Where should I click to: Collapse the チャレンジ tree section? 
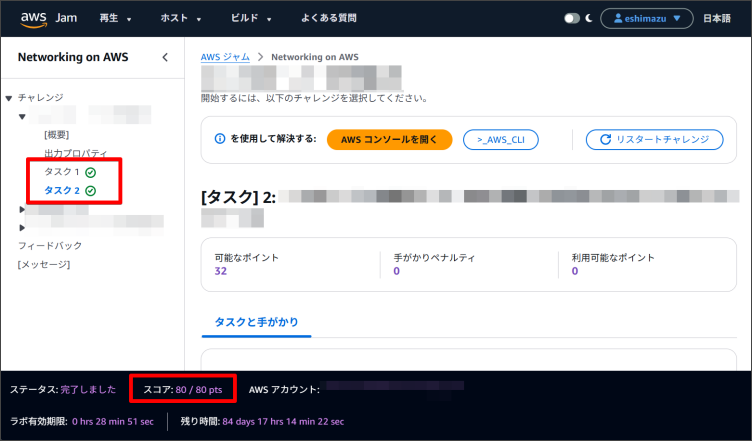coord(9,98)
